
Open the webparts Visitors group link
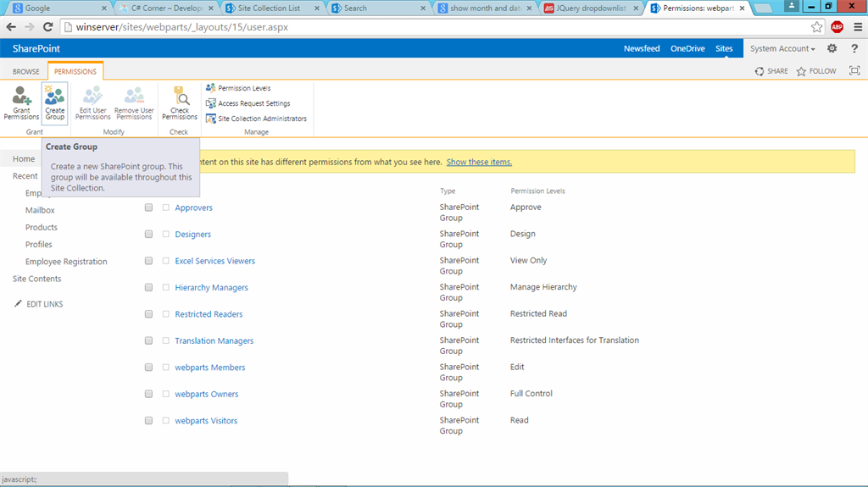tap(206, 421)
